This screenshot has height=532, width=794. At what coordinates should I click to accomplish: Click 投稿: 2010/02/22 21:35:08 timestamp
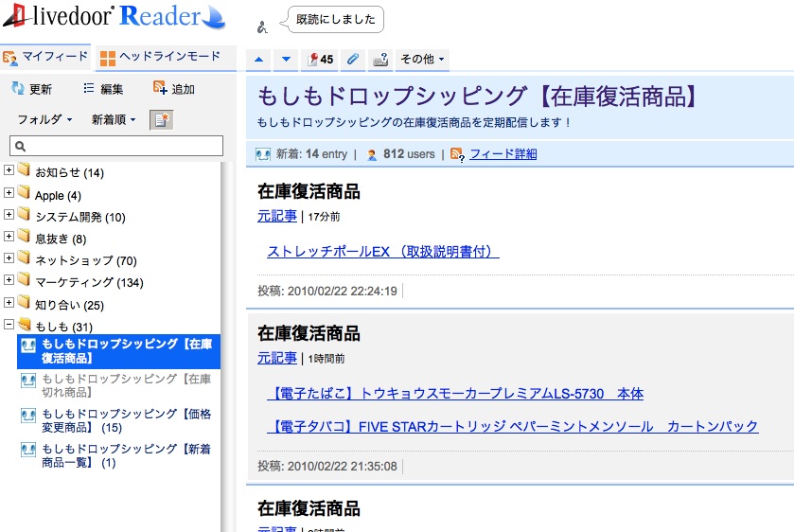click(327, 466)
